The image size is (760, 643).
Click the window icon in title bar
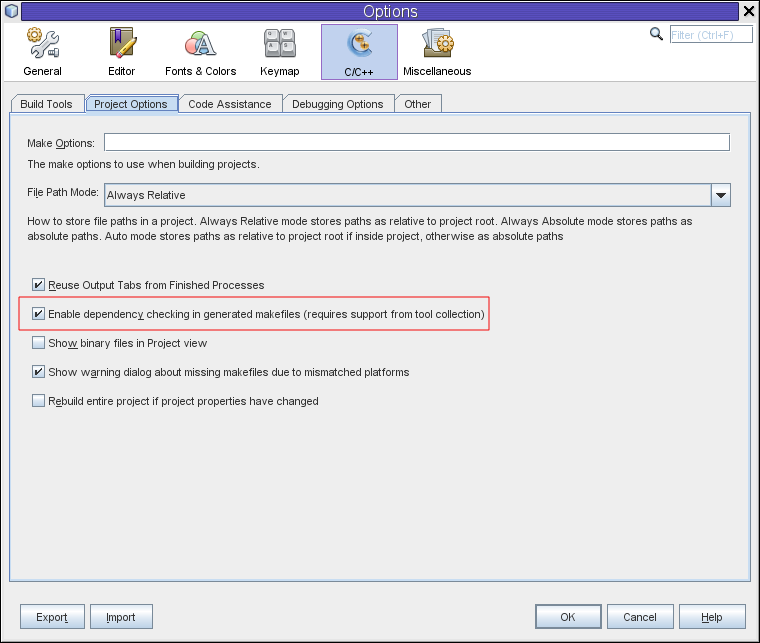pyautogui.click(x=11, y=11)
